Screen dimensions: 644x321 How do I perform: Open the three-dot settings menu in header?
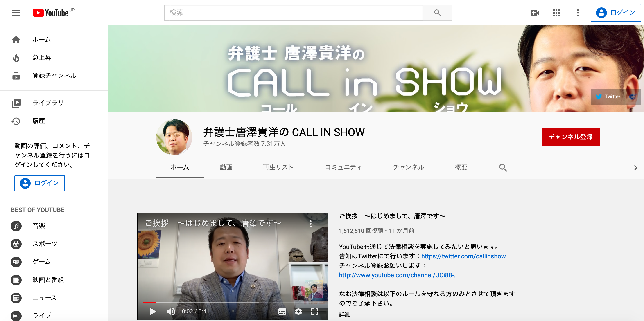[x=578, y=13]
